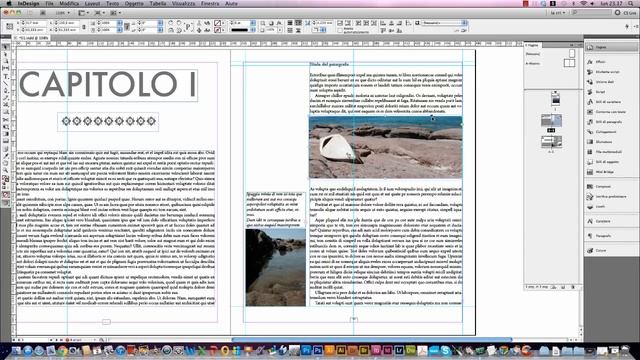Select the Rectangle Frame tool

tap(6, 104)
